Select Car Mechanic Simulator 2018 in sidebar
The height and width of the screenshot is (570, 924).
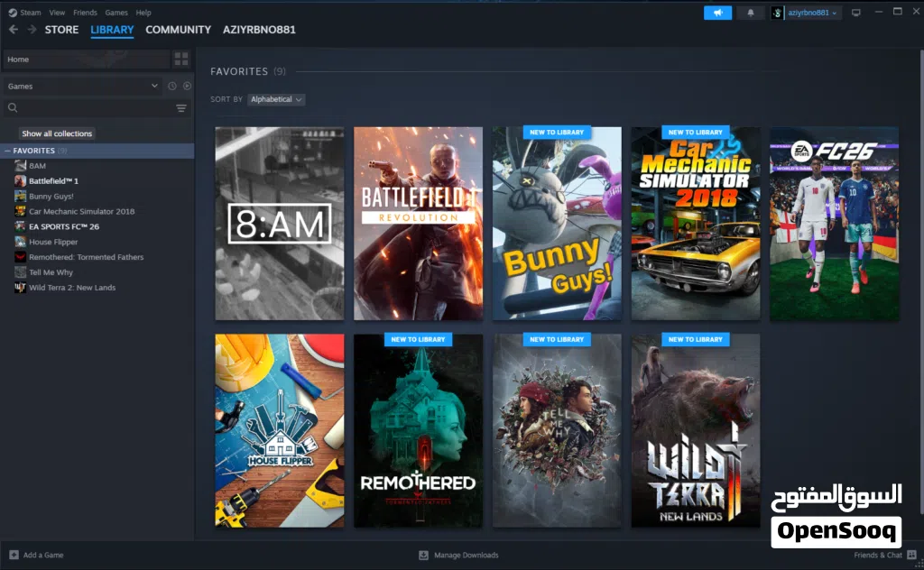coord(82,211)
